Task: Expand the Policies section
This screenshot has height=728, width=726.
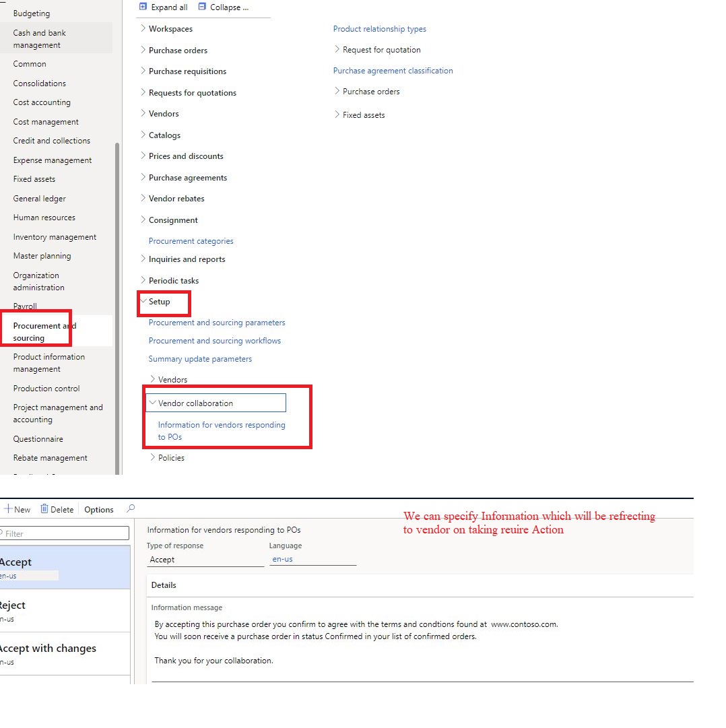Action: pyautogui.click(x=152, y=457)
